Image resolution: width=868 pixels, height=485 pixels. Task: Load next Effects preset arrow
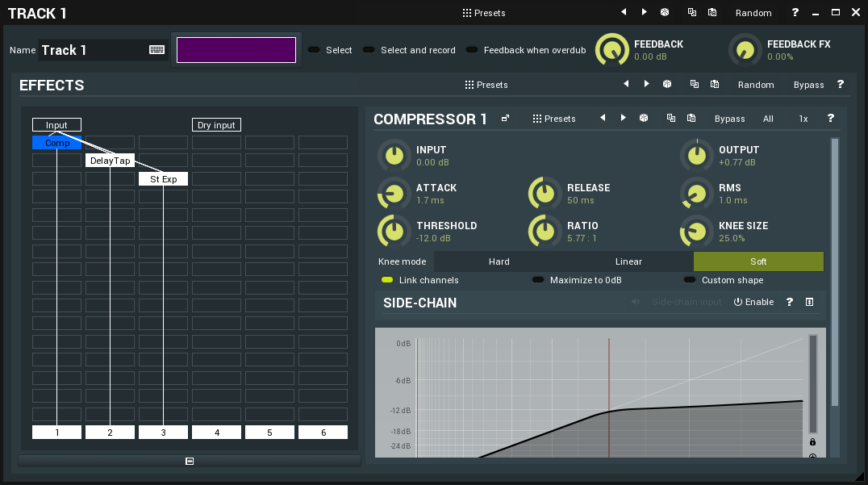647,84
